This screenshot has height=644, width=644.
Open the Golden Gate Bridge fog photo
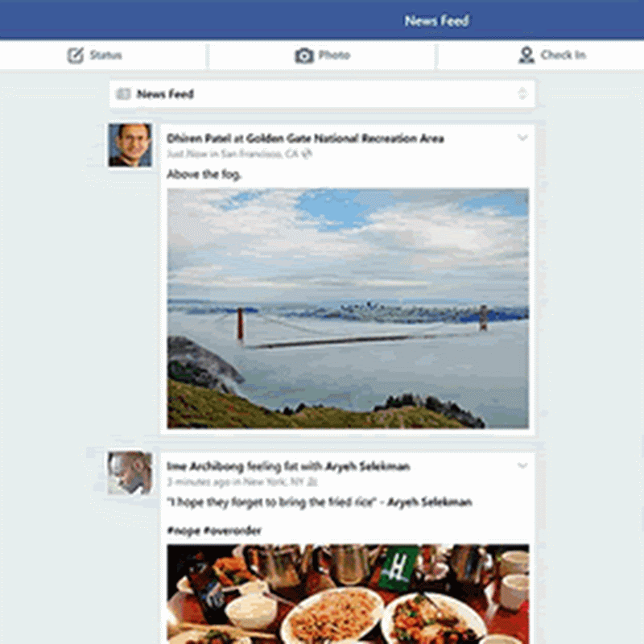click(348, 308)
